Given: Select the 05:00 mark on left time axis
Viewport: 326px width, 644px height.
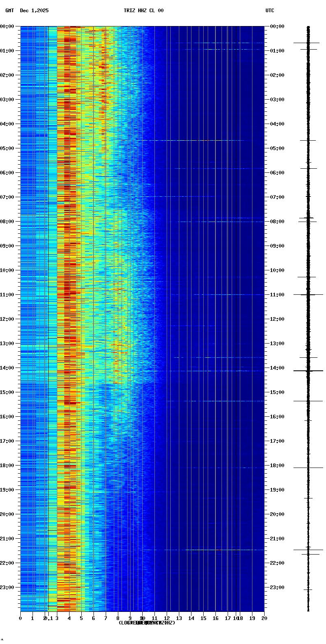Looking at the screenshot, I should pos(8,148).
